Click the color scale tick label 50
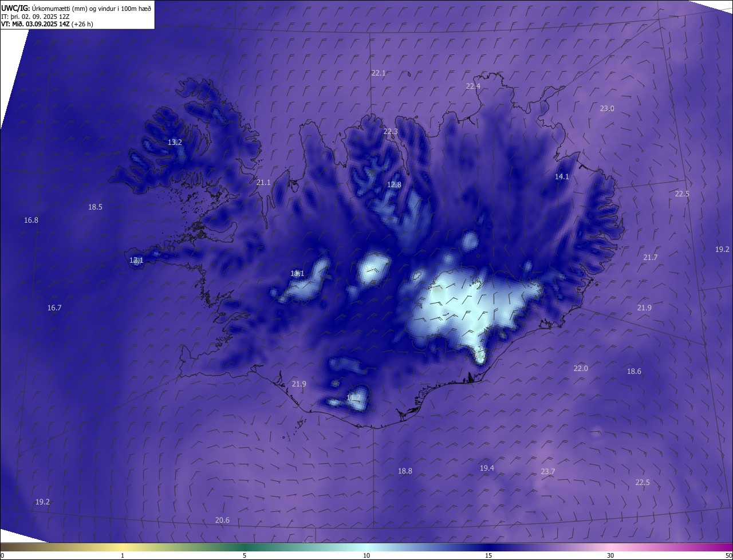The width and height of the screenshot is (733, 560). tap(728, 556)
